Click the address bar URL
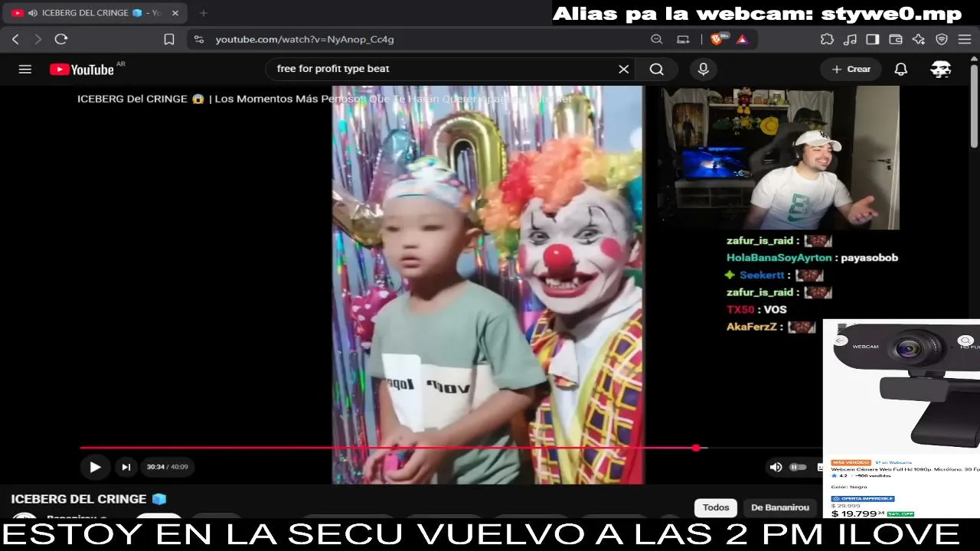The width and height of the screenshot is (980, 551). pos(305,39)
